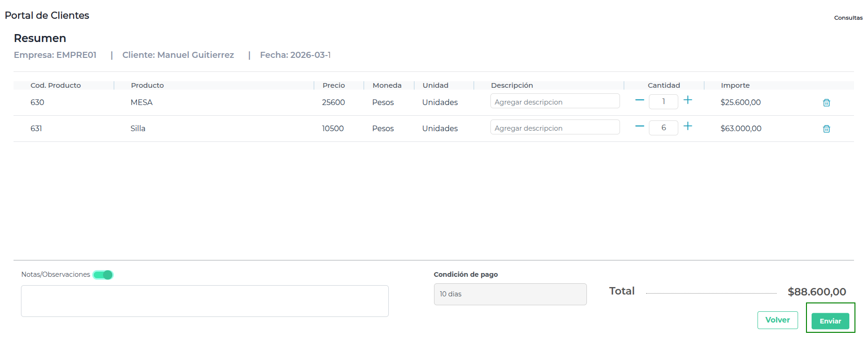Delete the Silla product row
This screenshot has height=337, width=868.
[x=826, y=129]
